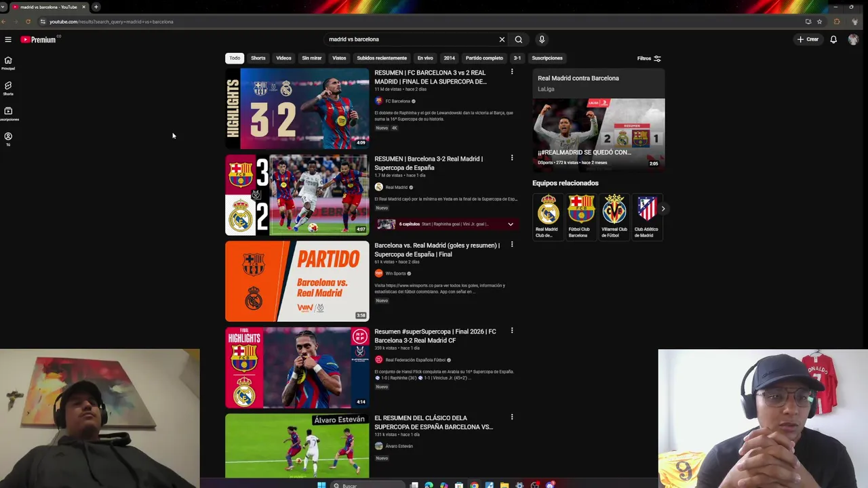Viewport: 868px width, 488px height.
Task: Open the YouTube hamburger guide menu
Action: pyautogui.click(x=8, y=39)
